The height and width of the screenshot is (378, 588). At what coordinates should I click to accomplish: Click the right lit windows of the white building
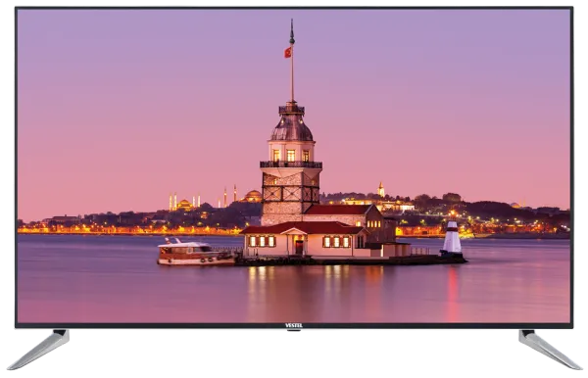click(x=336, y=242)
